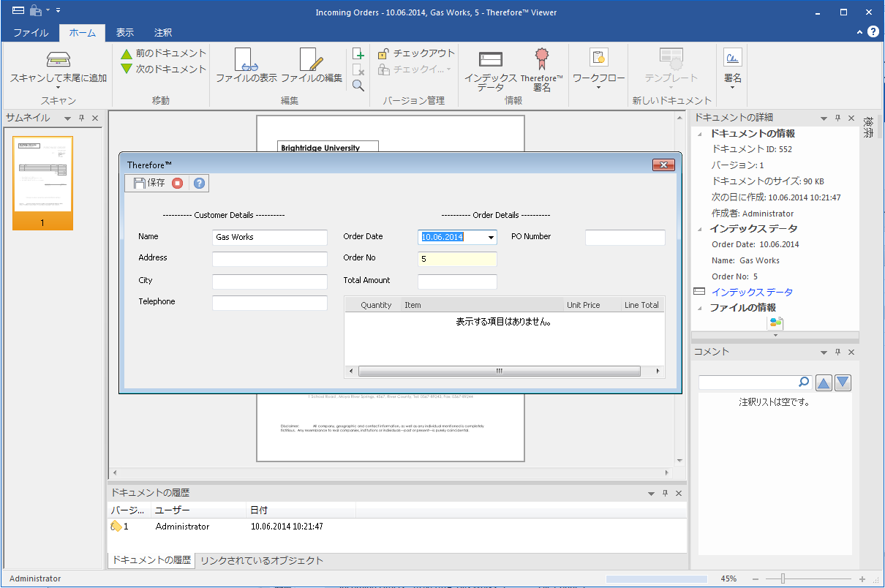Collapse the ribbon with the caret
This screenshot has height=588, width=885.
(x=859, y=32)
